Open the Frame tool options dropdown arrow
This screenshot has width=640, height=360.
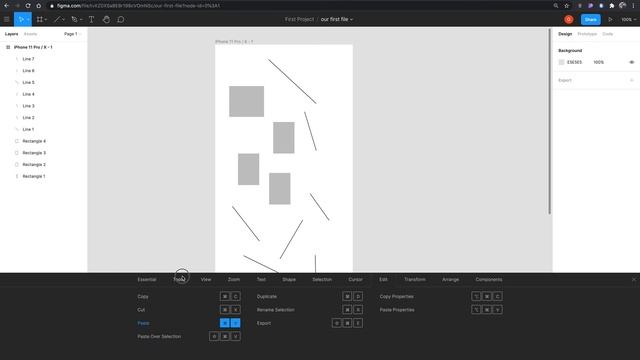[45, 20]
